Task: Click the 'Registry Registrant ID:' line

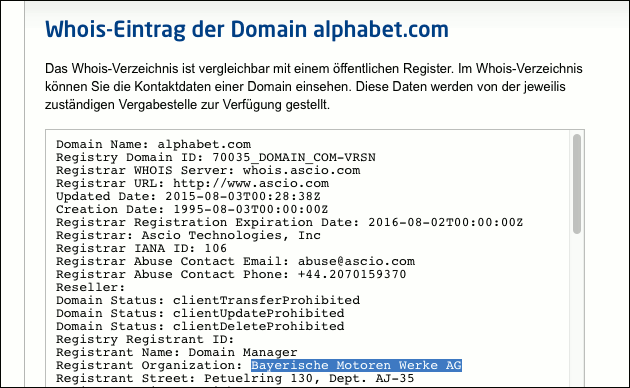Action: [145, 339]
